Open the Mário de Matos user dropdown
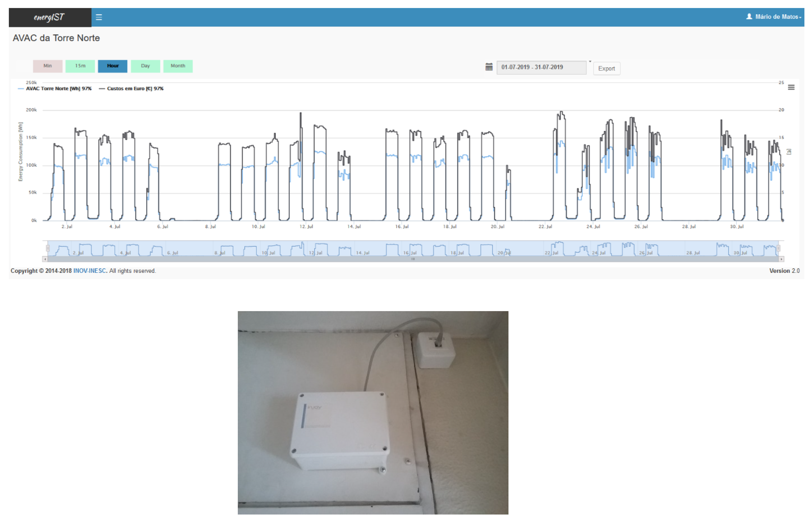 pos(777,17)
